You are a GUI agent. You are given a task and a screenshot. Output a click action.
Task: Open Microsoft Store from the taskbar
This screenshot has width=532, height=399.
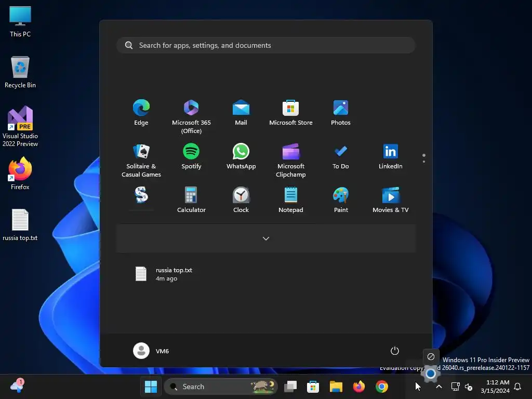(x=313, y=387)
